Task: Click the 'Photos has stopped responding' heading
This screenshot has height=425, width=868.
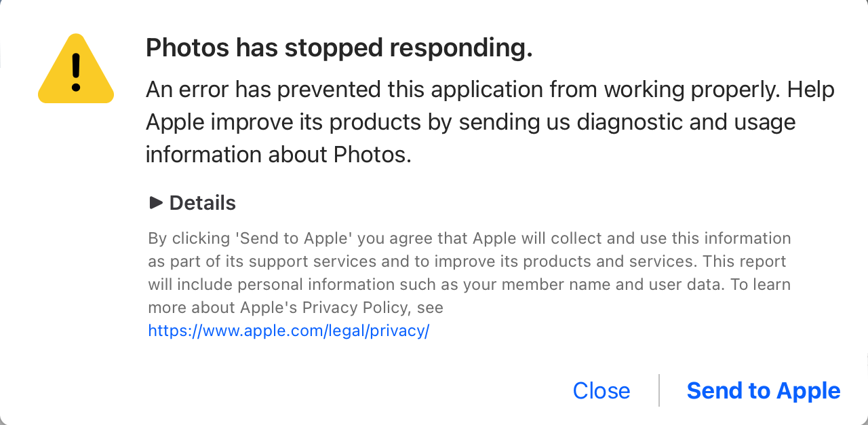Action: coord(339,48)
